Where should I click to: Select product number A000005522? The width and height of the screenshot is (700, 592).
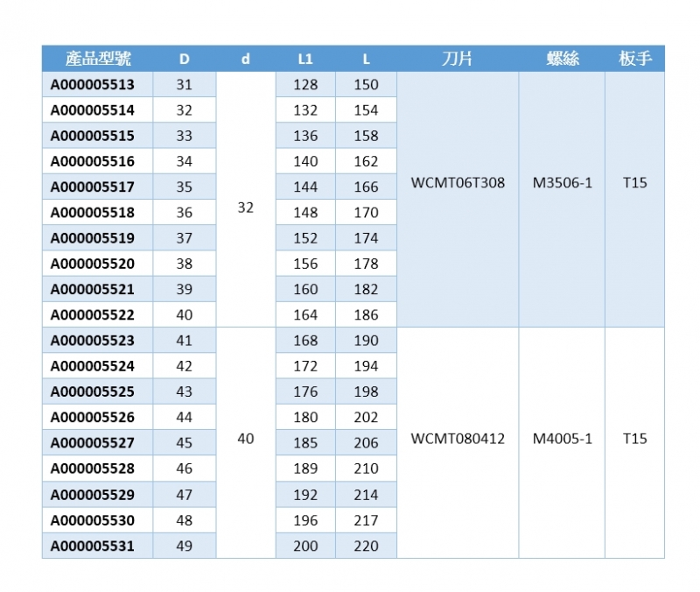pyautogui.click(x=93, y=315)
